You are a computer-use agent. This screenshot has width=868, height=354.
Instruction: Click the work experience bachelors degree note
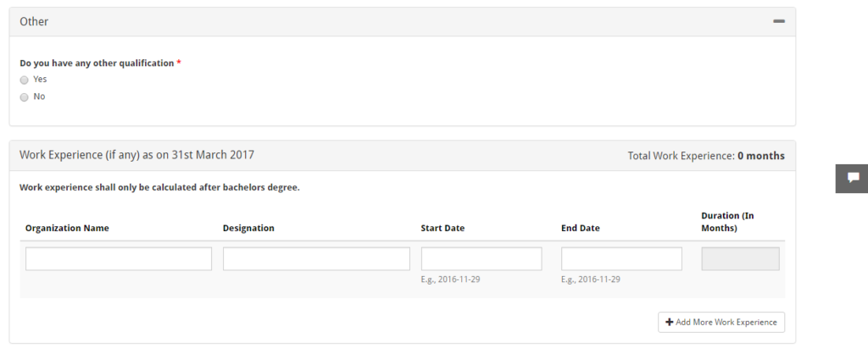pos(159,187)
